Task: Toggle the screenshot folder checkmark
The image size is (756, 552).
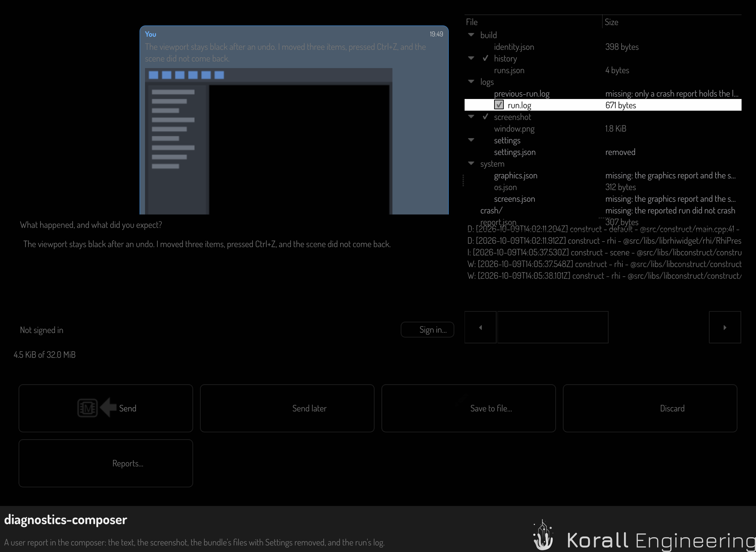Action: pyautogui.click(x=485, y=117)
